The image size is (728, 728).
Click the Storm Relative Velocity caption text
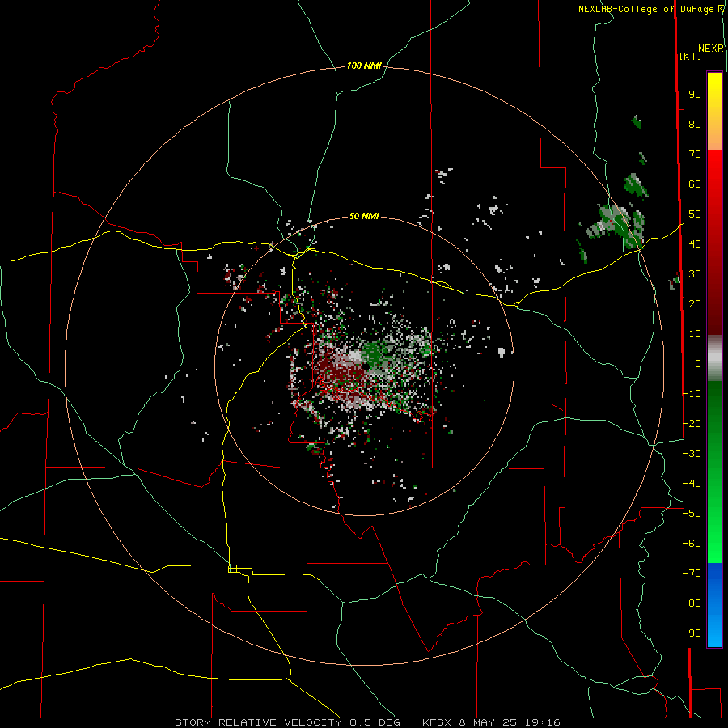[367, 722]
